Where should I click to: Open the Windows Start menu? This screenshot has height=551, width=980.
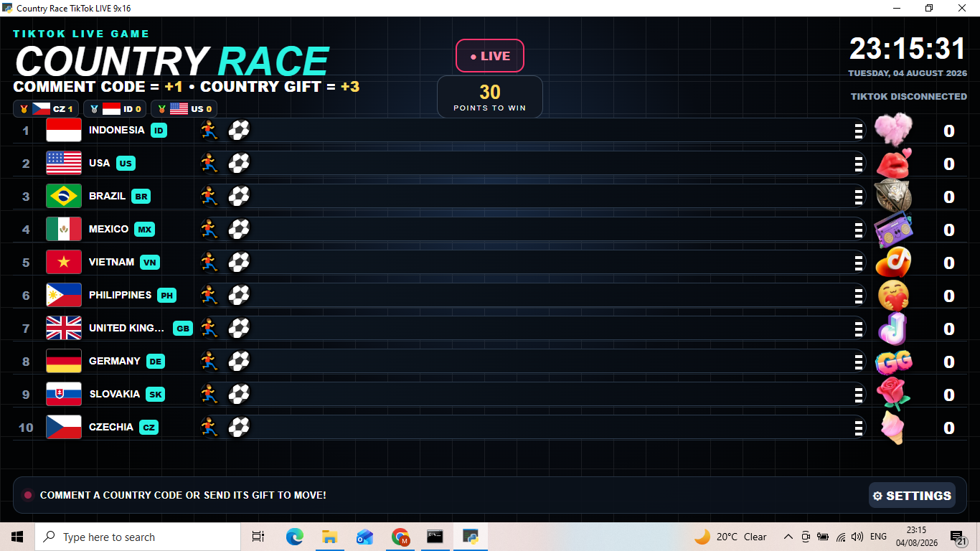click(x=17, y=537)
